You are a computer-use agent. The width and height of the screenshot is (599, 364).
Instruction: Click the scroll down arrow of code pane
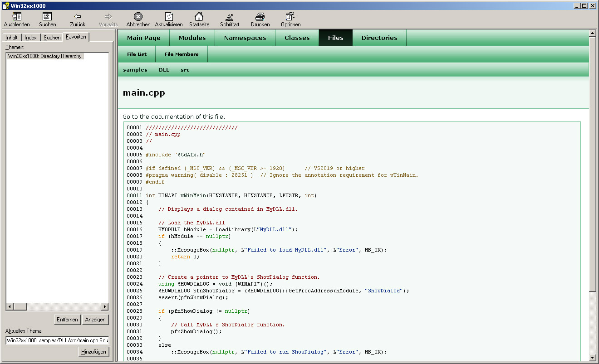coord(592,358)
